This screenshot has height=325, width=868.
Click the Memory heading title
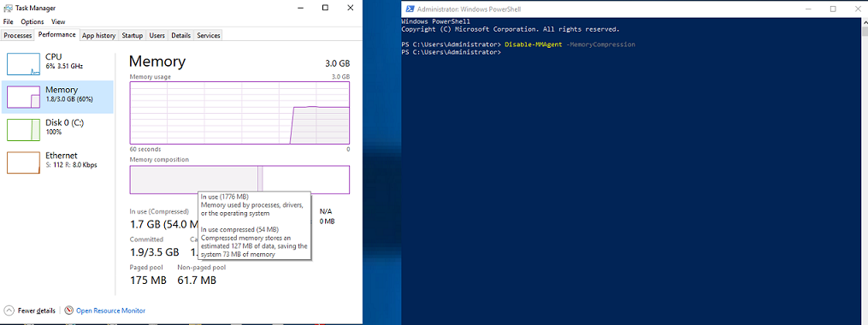click(x=157, y=62)
